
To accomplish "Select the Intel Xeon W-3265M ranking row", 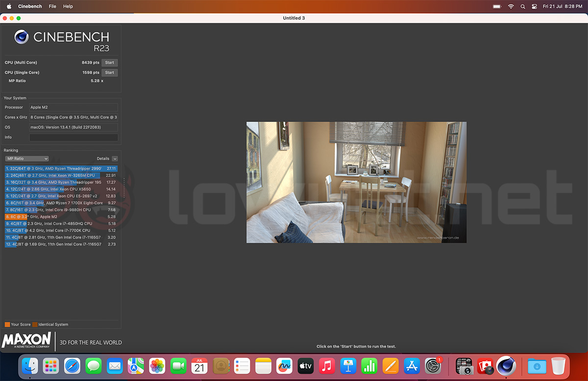I will [61, 176].
